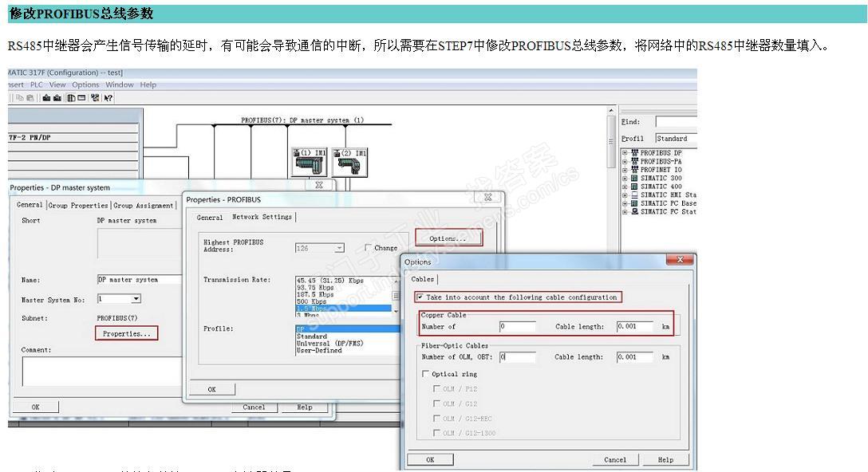Click the SIMATIC 400 catalog icon
Image resolution: width=868 pixels, height=472 pixels.
coord(634,187)
